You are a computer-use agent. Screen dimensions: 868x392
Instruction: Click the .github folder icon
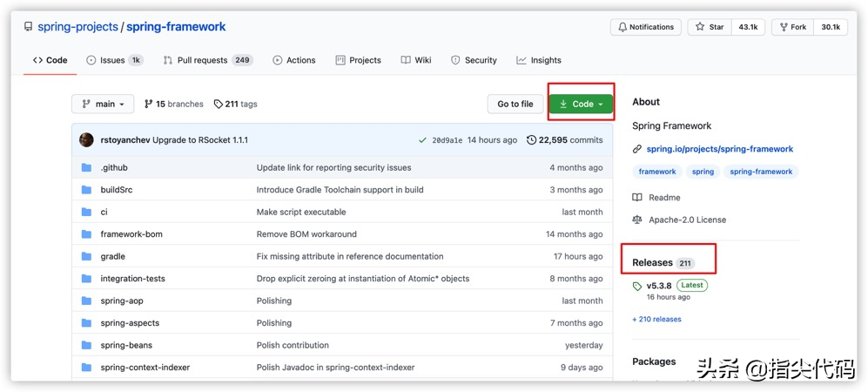[x=86, y=167]
